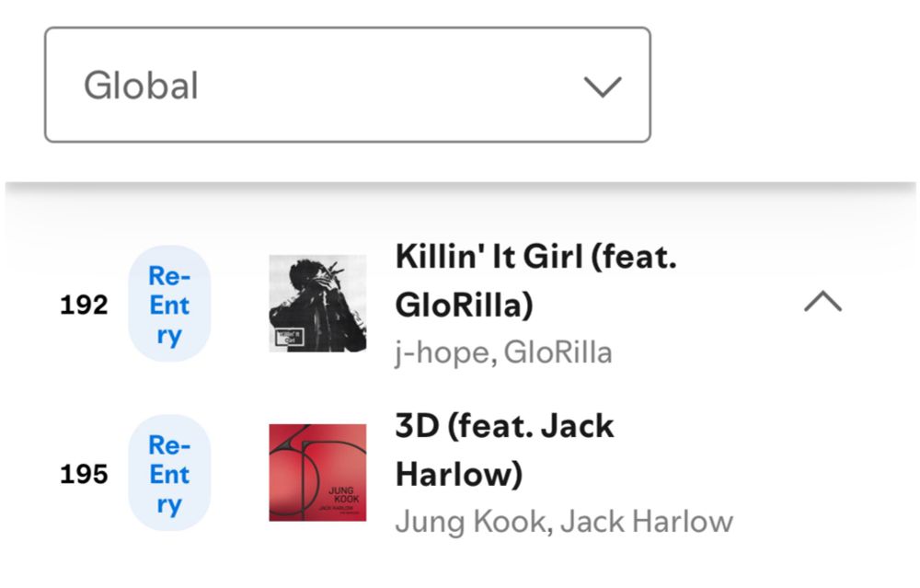Screen dimensions: 920x588
Task: Open the Global region dropdown
Action: (348, 85)
